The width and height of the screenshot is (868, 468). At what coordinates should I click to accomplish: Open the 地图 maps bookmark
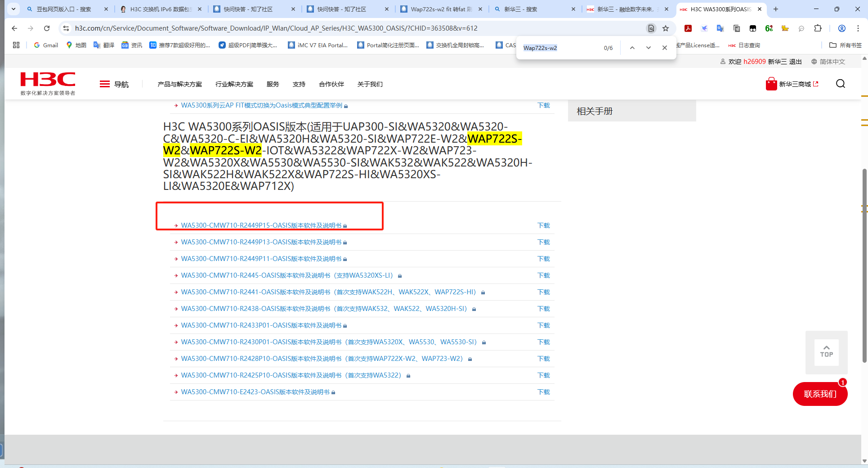pos(76,45)
